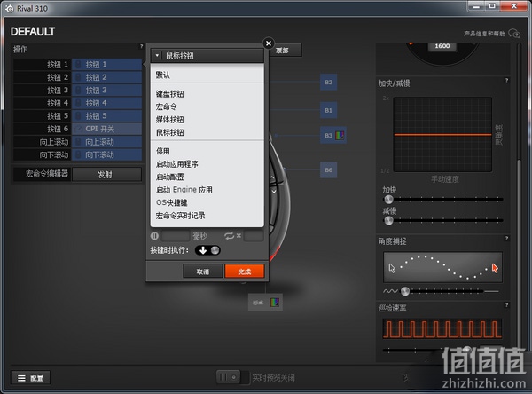Click the 操作 panel help question mark
Screen dimensions: 532x394
click(x=141, y=46)
